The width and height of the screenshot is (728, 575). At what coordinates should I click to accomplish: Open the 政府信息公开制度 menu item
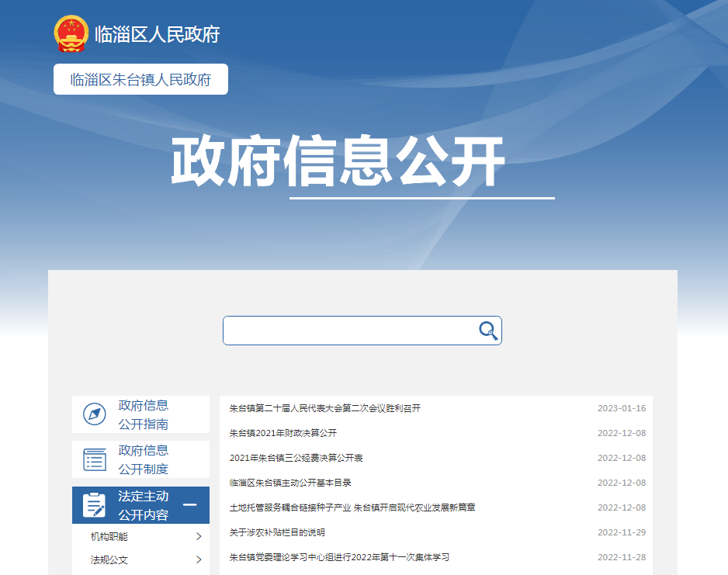tap(144, 459)
